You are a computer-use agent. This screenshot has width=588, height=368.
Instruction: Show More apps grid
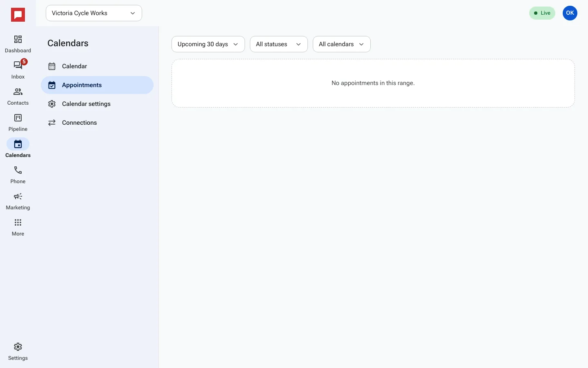(18, 227)
